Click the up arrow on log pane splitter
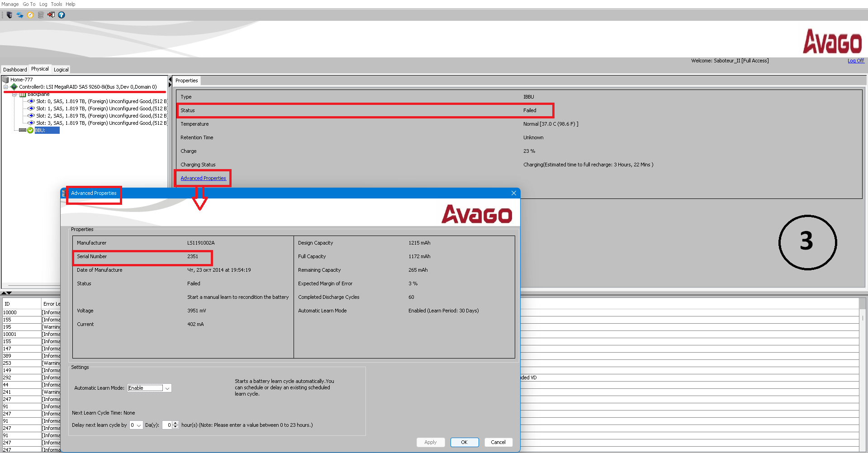 pos(4,293)
